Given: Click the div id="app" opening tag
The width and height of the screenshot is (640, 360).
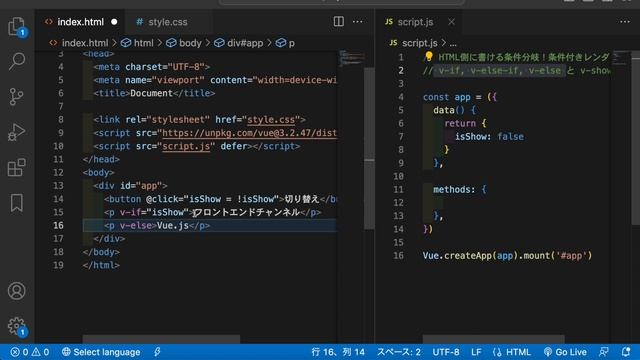Looking at the screenshot, I should tap(131, 186).
